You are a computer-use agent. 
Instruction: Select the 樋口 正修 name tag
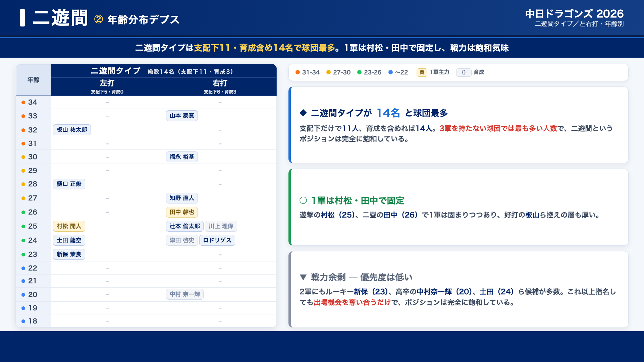69,184
